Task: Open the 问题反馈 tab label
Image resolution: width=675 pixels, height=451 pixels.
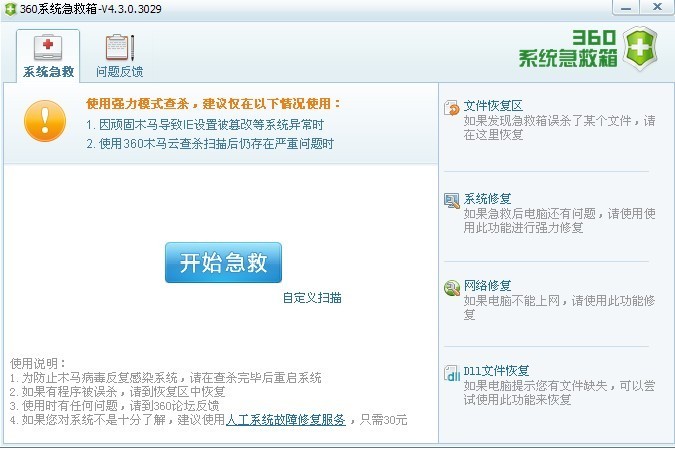Action: [119, 71]
